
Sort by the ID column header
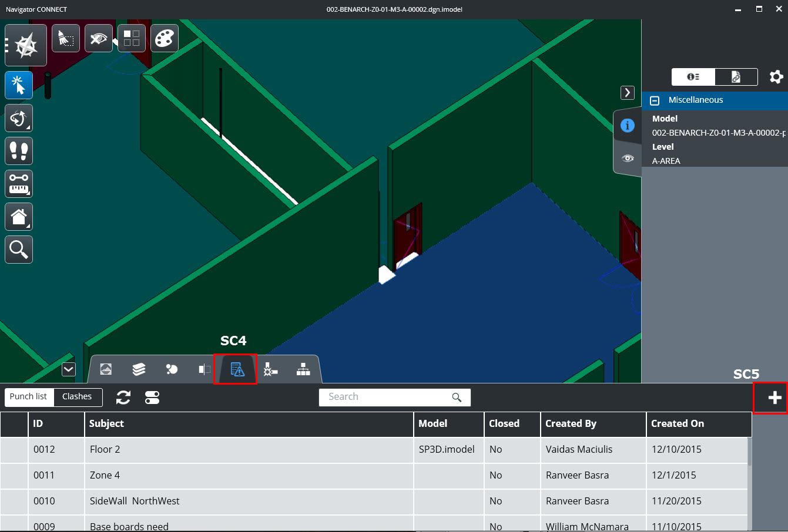(x=56, y=424)
